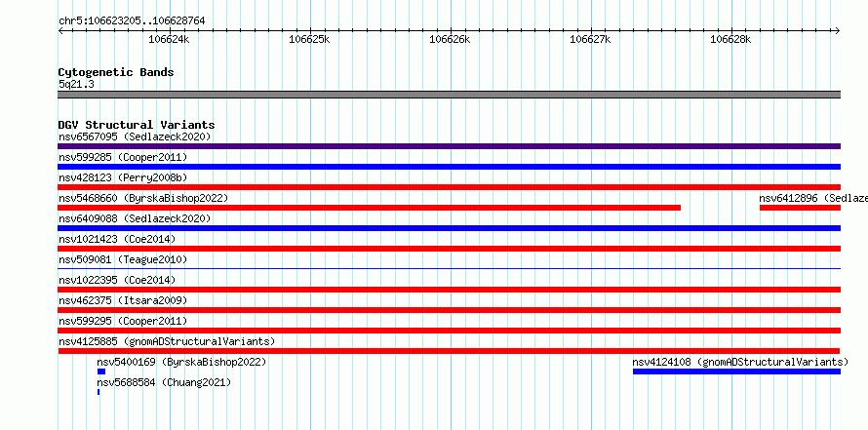Image resolution: width=868 pixels, height=430 pixels.
Task: Select the red nsv462375 variant bar
Action: click(449, 310)
